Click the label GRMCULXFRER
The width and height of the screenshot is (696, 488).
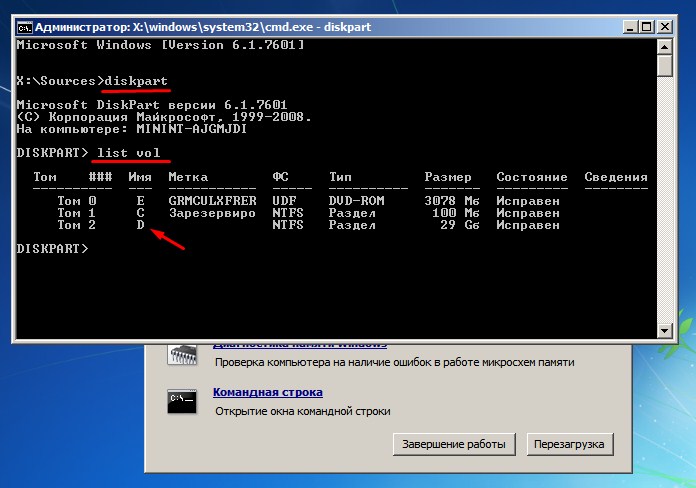212,201
